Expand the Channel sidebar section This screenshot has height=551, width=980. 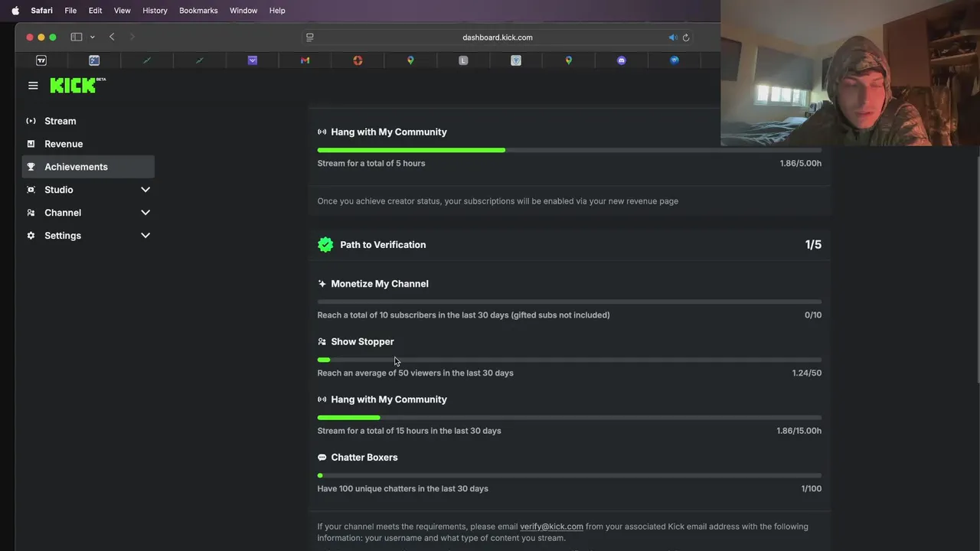pos(88,213)
